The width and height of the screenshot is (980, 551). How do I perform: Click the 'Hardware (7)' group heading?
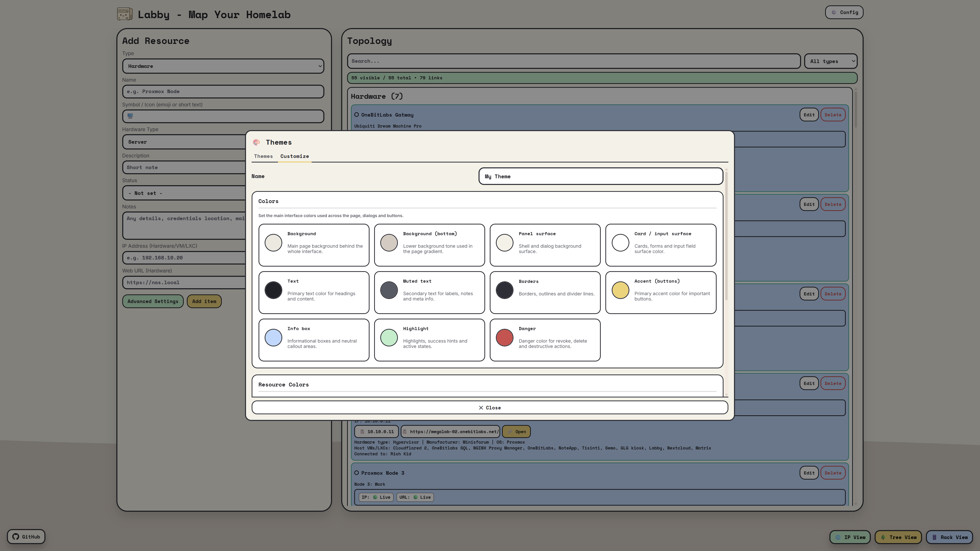click(x=377, y=96)
